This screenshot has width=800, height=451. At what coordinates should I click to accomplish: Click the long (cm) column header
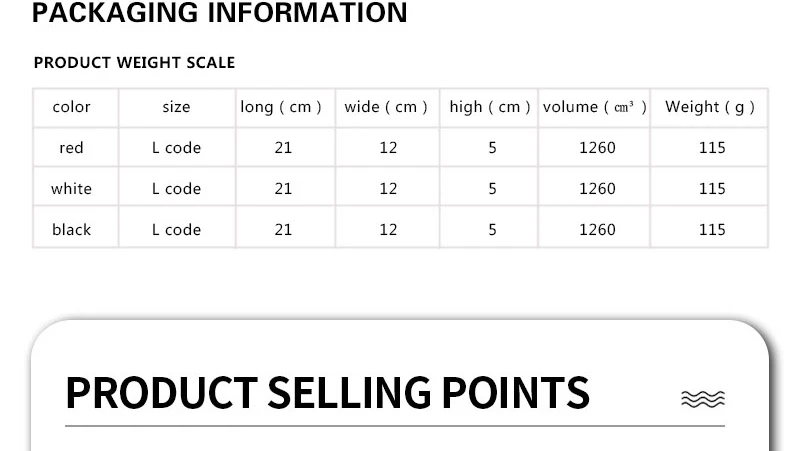pos(281,107)
